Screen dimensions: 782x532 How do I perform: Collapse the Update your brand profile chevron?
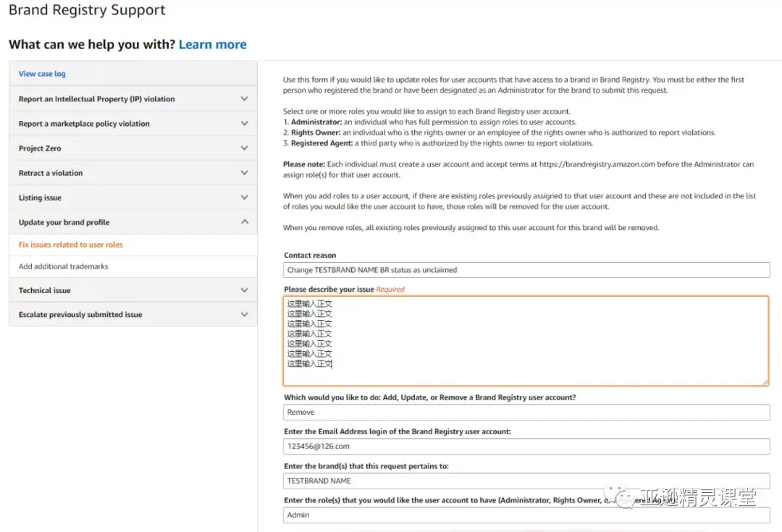[x=245, y=222]
